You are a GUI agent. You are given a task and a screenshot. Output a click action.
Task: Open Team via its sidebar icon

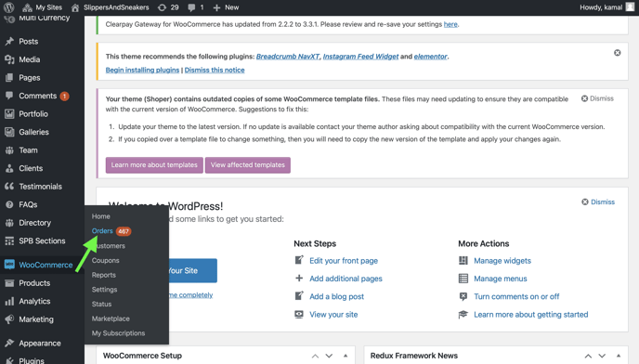point(9,150)
